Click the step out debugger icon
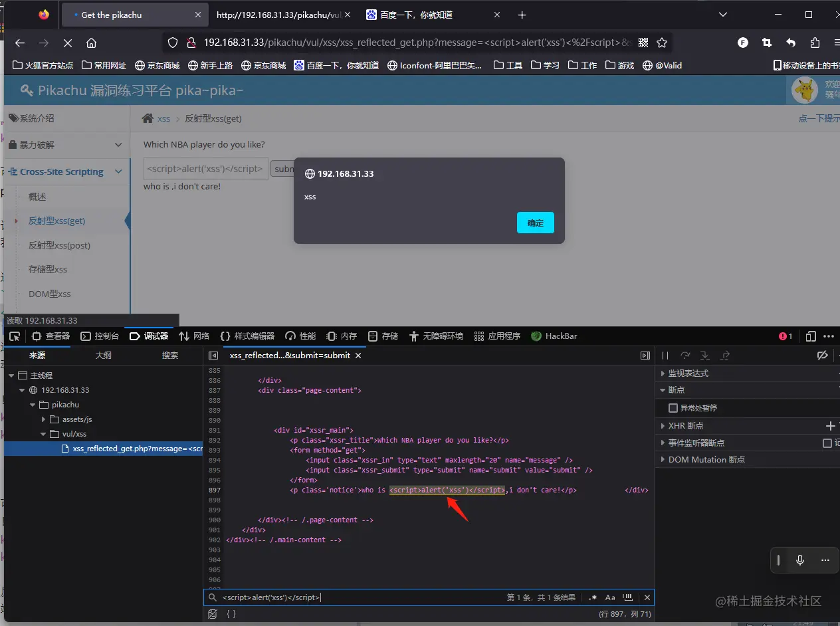The width and height of the screenshot is (840, 626). 725,356
